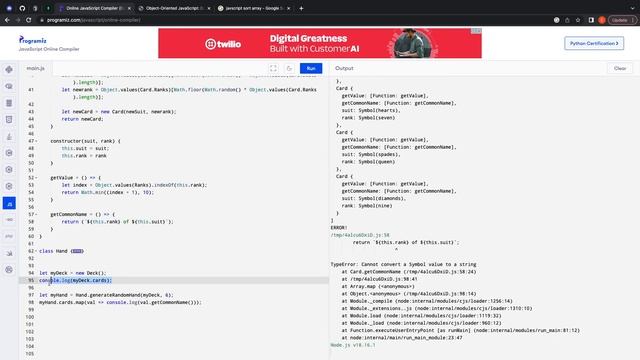Image resolution: width=640 pixels, height=360 pixels.
Task: Select the main.js file tab
Action: coord(36,68)
